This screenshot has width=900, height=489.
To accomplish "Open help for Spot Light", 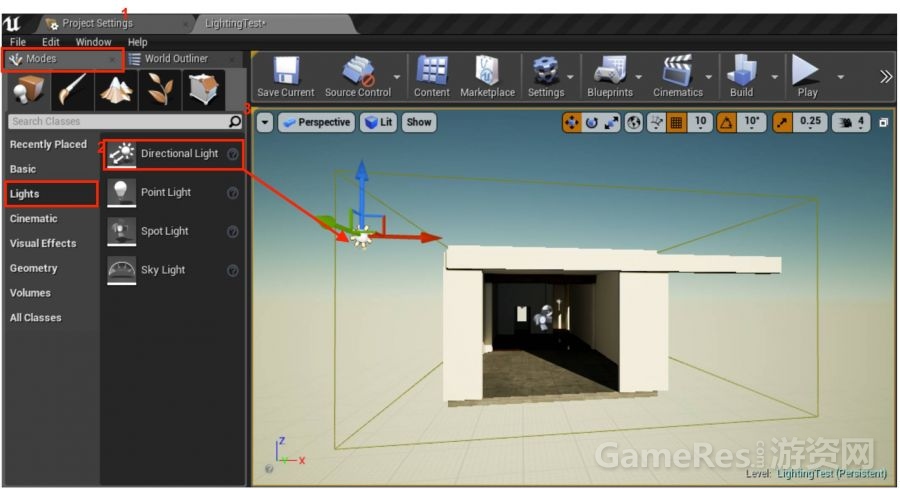I will tap(232, 231).
